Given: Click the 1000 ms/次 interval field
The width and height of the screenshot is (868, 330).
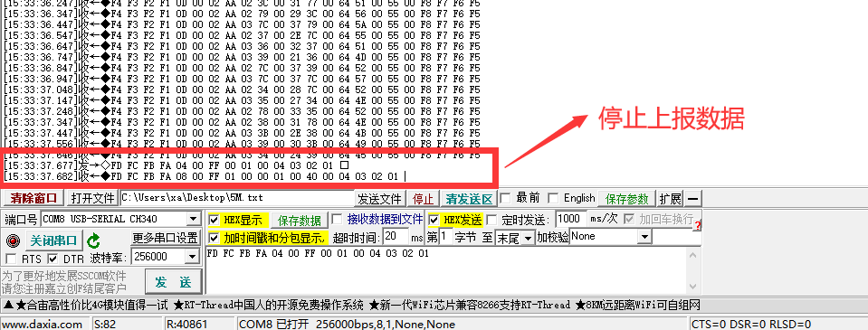Looking at the screenshot, I should [x=571, y=219].
